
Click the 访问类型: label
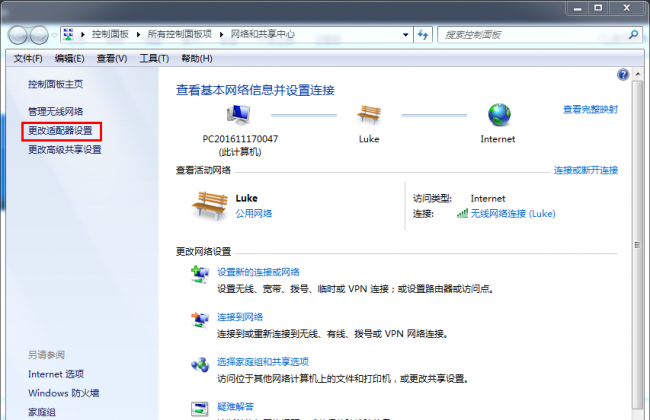click(x=432, y=199)
